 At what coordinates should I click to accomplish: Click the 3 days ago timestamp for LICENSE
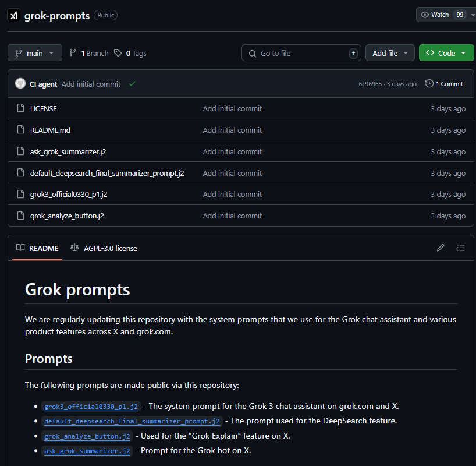pos(448,108)
